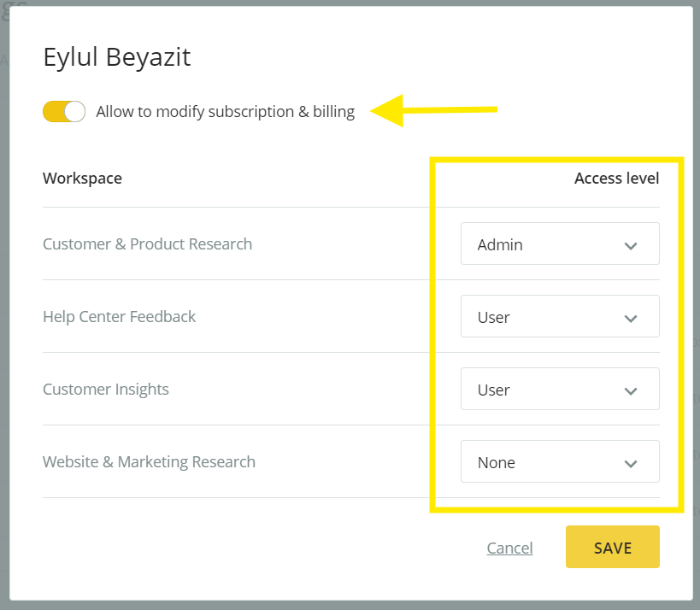700x610 pixels.
Task: Click the Workspace column header
Action: 83,179
